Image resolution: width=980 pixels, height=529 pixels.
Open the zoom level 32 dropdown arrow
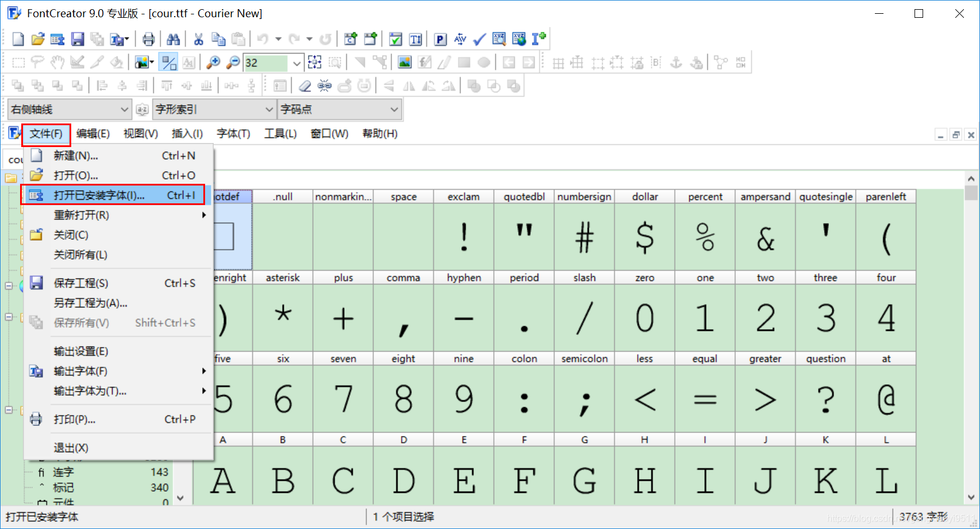click(x=296, y=63)
